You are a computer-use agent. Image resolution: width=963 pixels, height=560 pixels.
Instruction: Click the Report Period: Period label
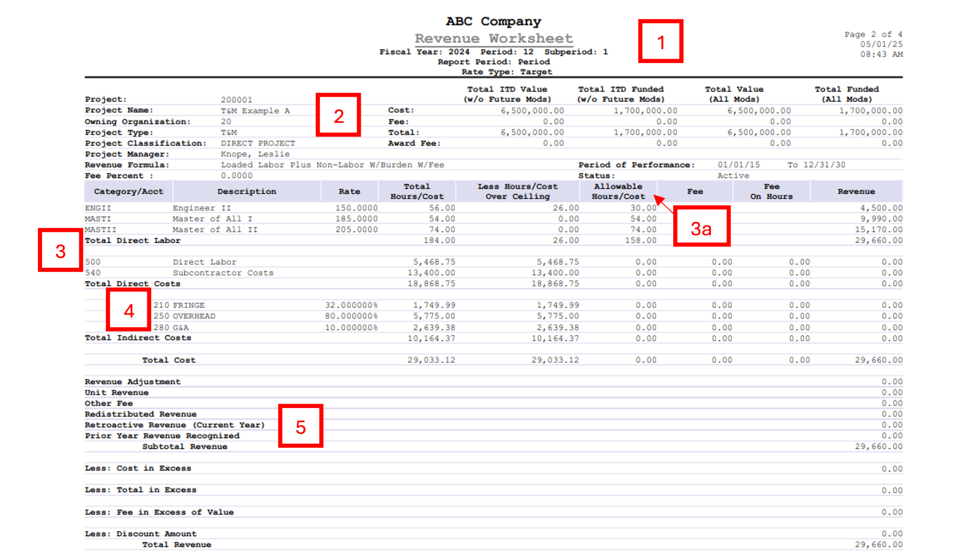click(493, 61)
